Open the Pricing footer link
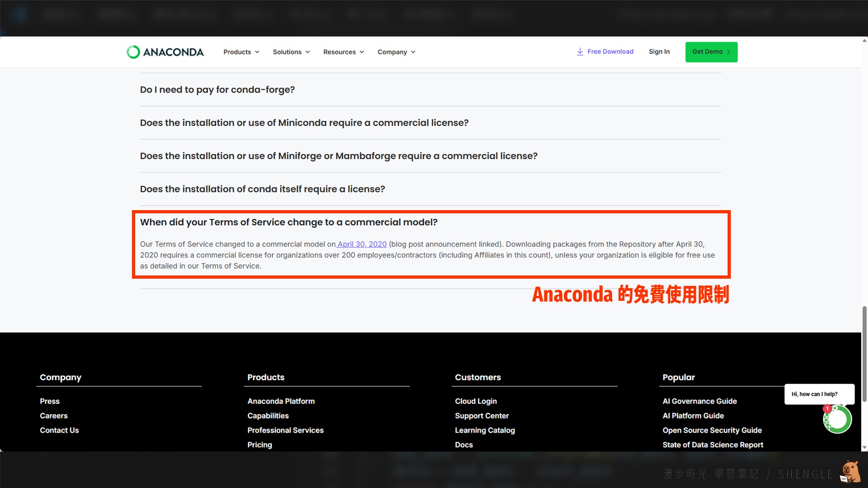This screenshot has height=488, width=868. pos(260,445)
